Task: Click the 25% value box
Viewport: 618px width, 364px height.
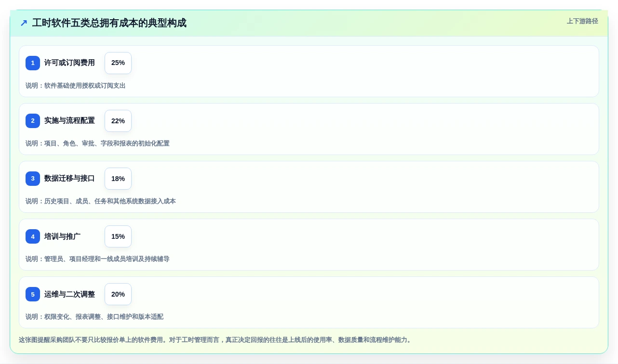Action: 118,63
